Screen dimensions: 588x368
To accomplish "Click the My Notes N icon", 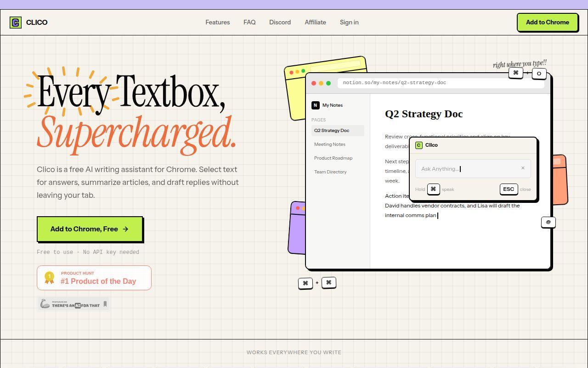I will click(x=316, y=105).
